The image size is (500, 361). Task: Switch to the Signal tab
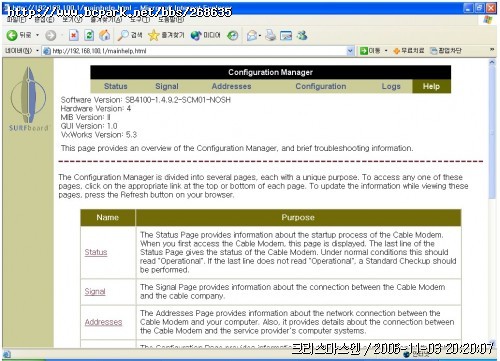[x=167, y=86]
